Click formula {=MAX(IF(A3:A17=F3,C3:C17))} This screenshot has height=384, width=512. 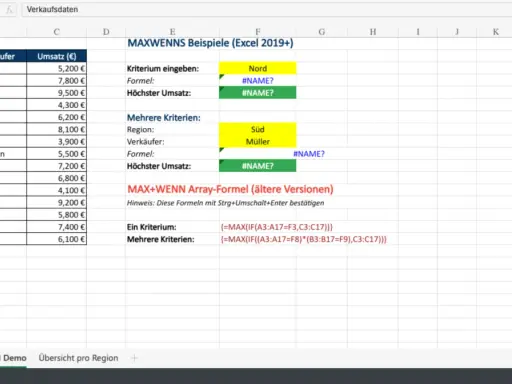277,227
